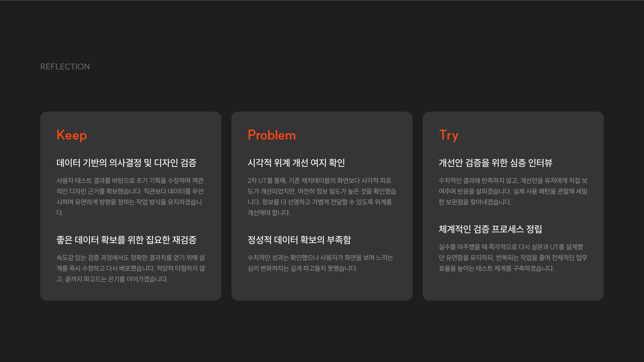Select the '시각적 위계 개선 여지 확인' title

296,163
